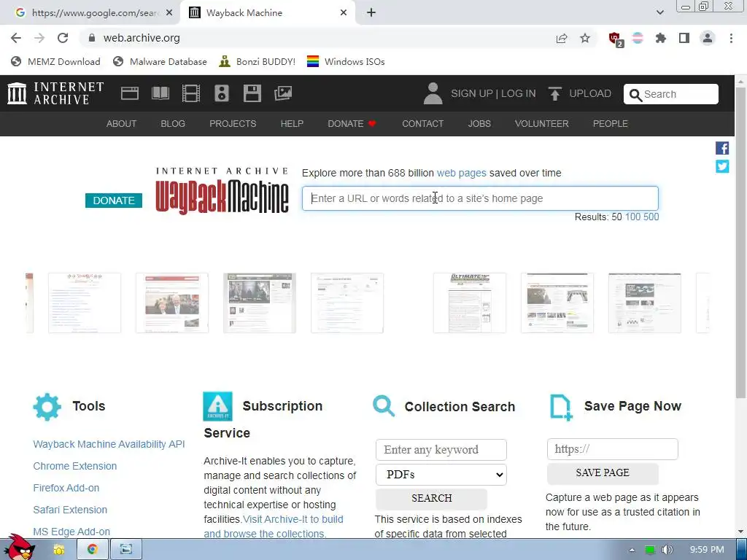Viewport: 747px width, 560px height.
Task: Open the 'web pages' link
Action: click(462, 174)
